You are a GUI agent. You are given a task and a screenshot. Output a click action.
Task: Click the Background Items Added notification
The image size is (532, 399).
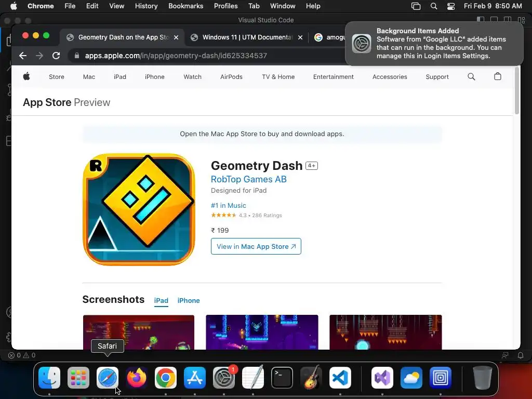434,44
